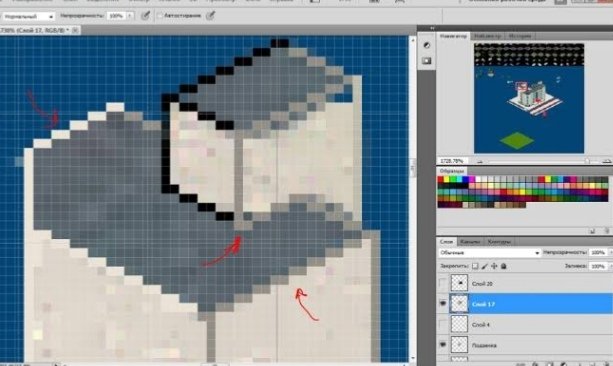Open the brush mode dropdown in options bar

(28, 16)
